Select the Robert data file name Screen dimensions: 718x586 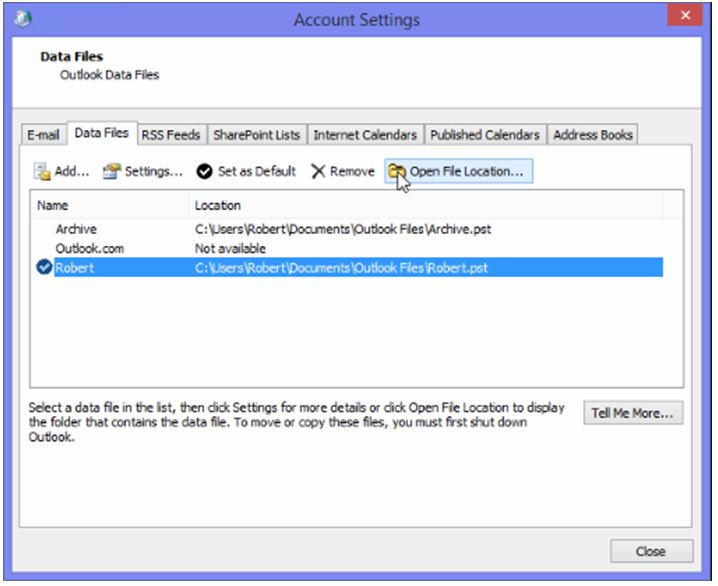point(75,268)
